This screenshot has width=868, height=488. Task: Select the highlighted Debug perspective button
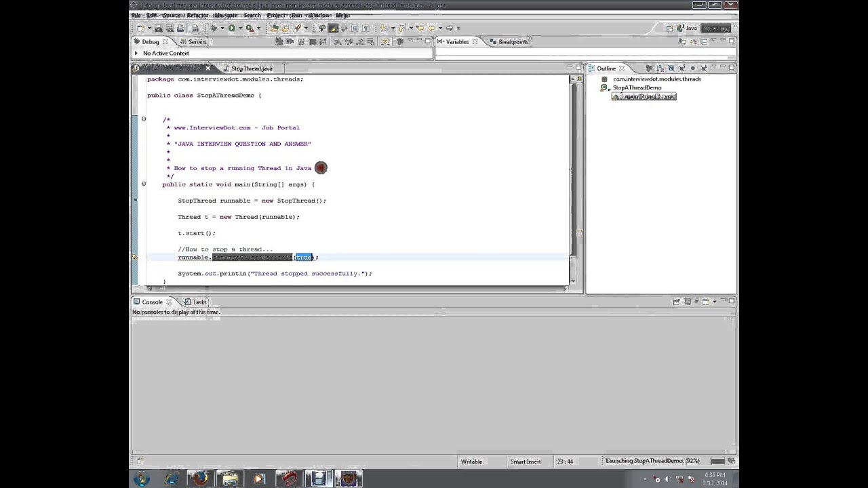click(x=715, y=28)
